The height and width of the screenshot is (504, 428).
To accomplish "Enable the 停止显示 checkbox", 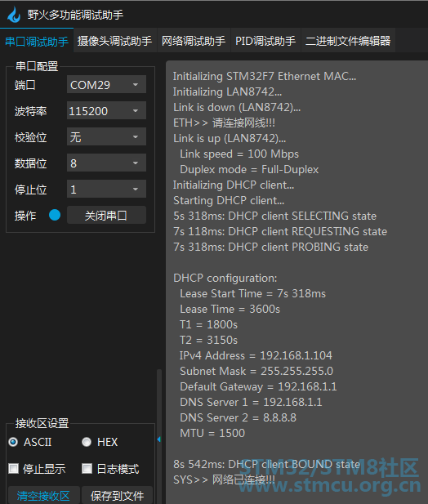I will [x=14, y=468].
